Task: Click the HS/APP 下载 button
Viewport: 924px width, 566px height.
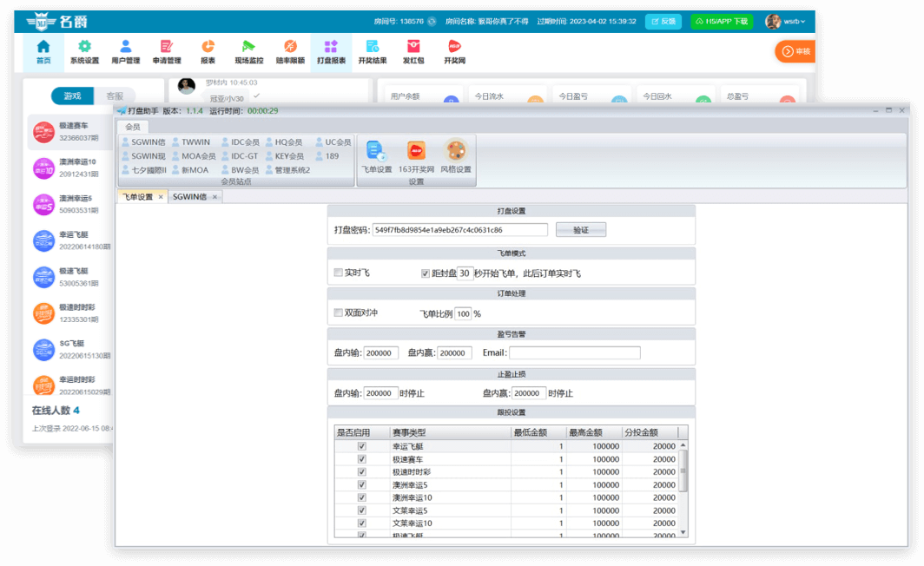Action: [x=722, y=22]
